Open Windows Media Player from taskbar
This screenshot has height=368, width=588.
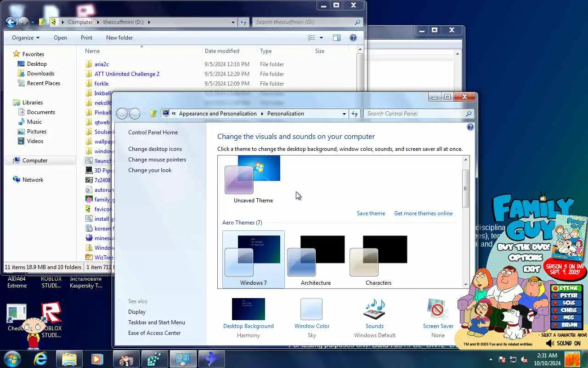[97, 359]
